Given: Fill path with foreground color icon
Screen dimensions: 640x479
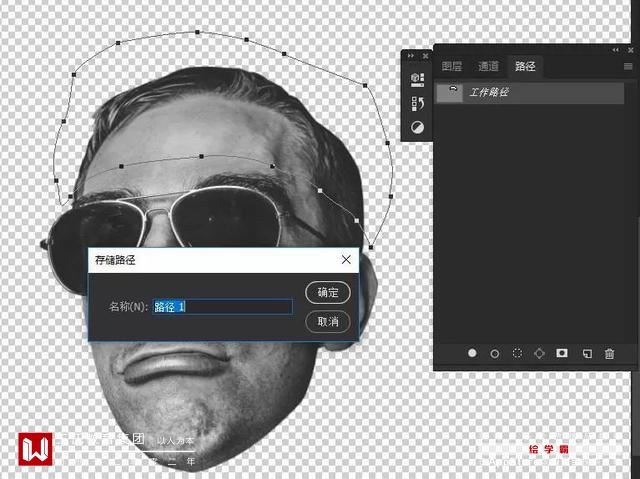Looking at the screenshot, I should point(472,353).
